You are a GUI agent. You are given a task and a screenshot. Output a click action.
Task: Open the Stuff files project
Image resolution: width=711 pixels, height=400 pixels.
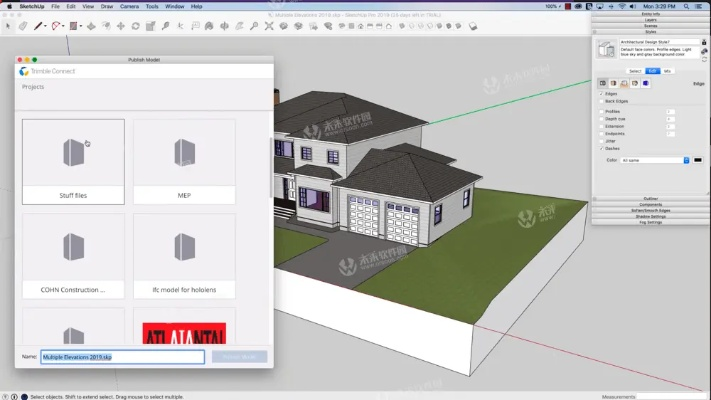coord(73,161)
